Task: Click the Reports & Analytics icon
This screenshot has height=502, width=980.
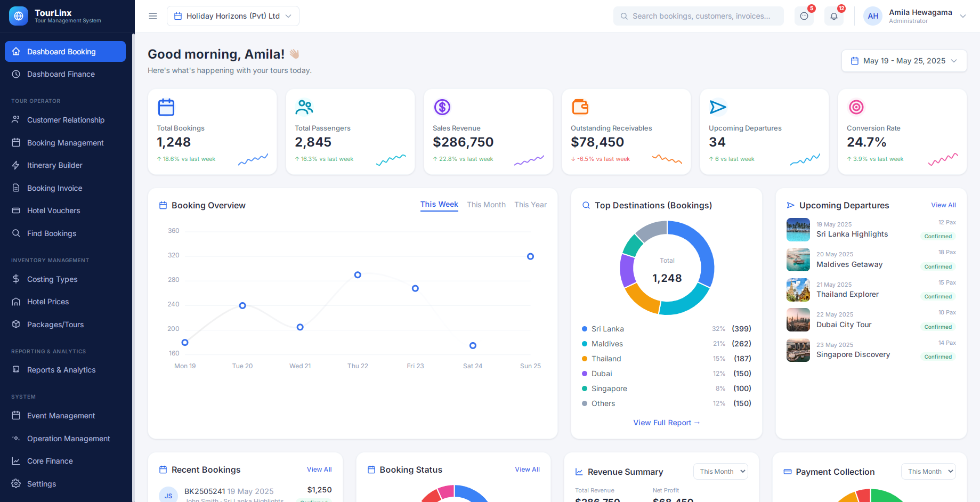Action: (x=16, y=370)
